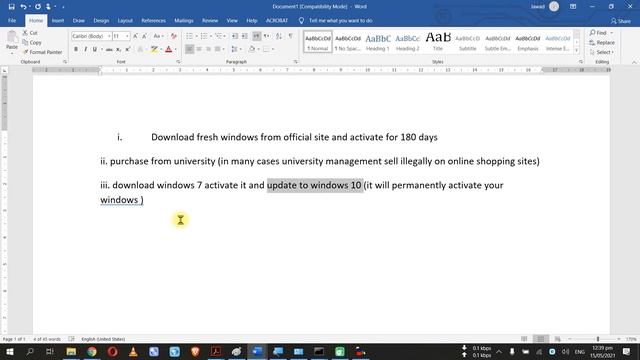Open Brave browser from taskbar
Image resolution: width=640 pixels, height=360 pixels.
coord(195,351)
